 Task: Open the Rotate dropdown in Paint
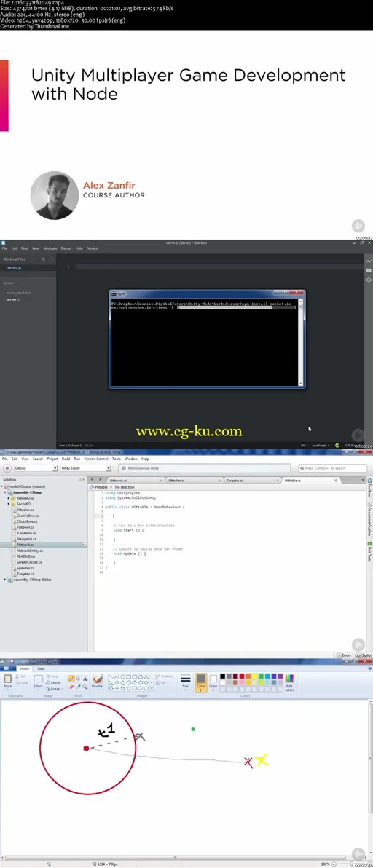(55, 689)
